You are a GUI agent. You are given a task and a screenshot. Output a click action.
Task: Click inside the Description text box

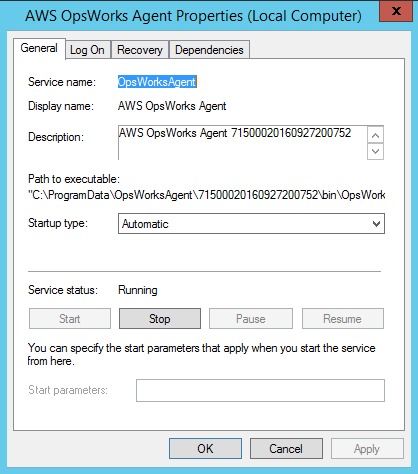[x=242, y=143]
